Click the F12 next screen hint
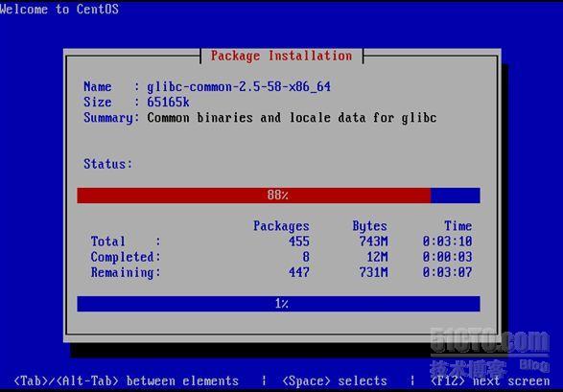 [x=490, y=380]
